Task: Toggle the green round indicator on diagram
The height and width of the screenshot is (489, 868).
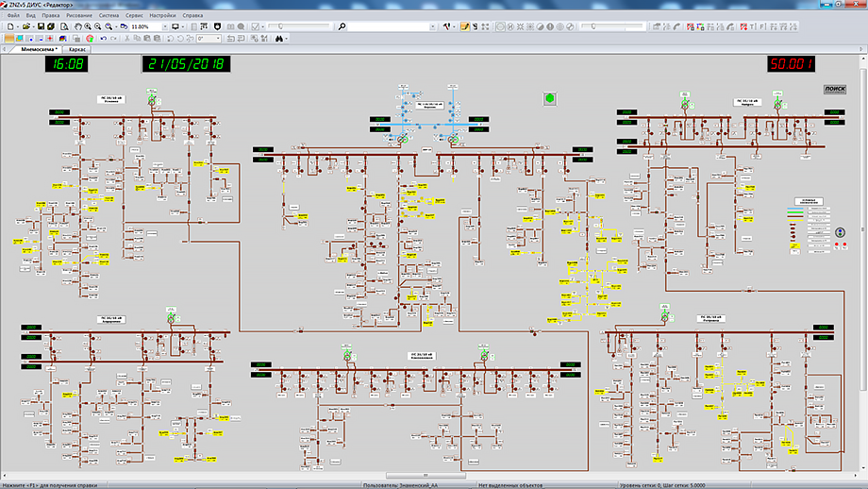Action: click(x=550, y=98)
